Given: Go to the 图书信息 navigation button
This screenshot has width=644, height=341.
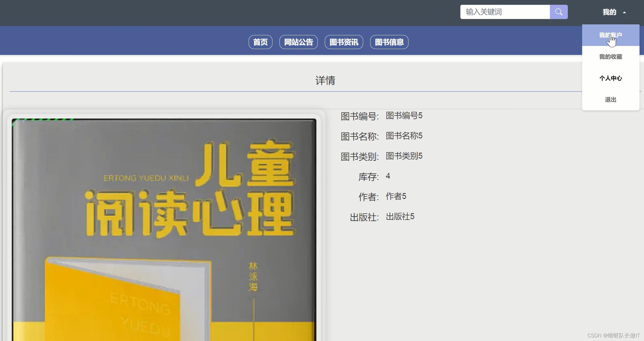Looking at the screenshot, I should (x=389, y=42).
